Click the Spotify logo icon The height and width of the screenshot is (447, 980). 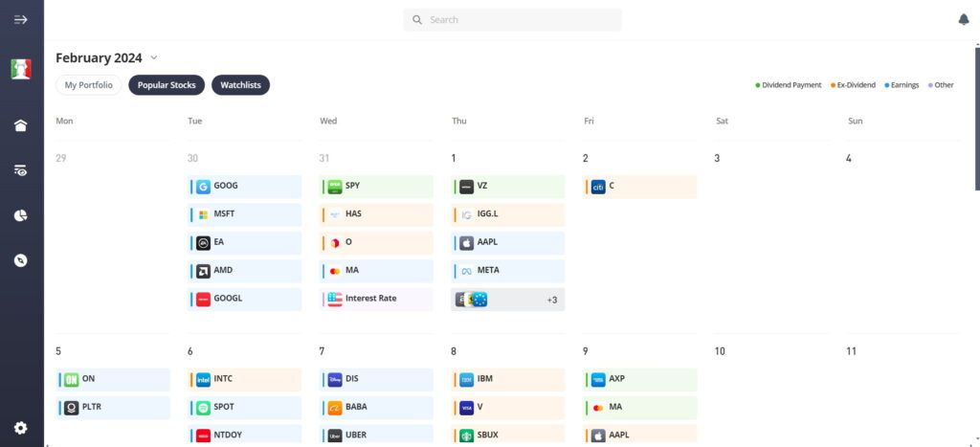point(203,408)
